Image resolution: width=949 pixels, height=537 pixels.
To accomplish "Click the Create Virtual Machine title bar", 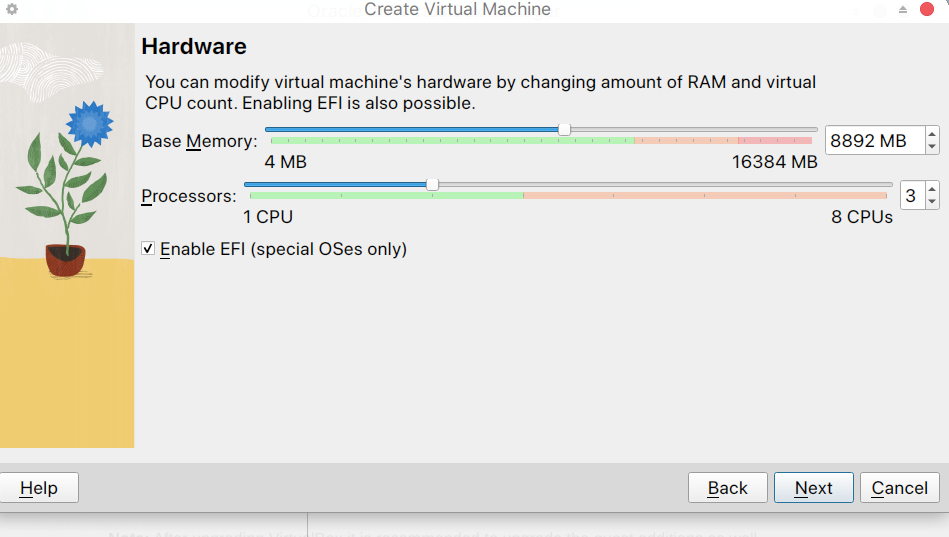I will 457,10.
